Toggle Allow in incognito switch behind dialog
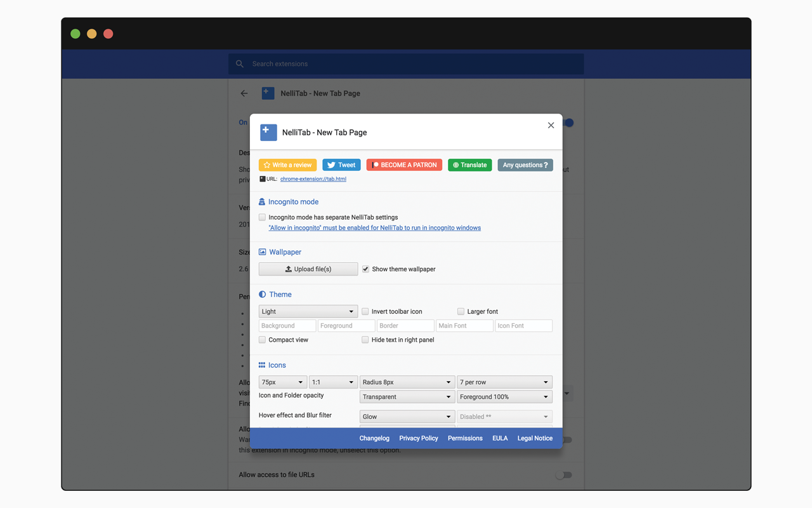Image resolution: width=812 pixels, height=508 pixels. pyautogui.click(x=567, y=439)
